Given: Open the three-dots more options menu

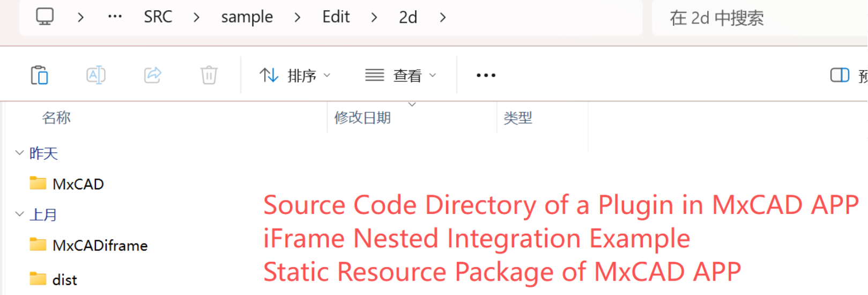Looking at the screenshot, I should 486,75.
